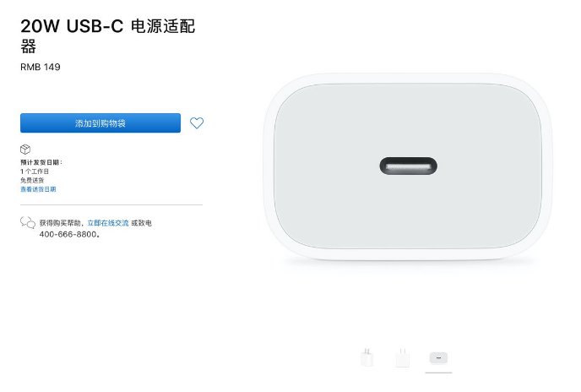Click the 20W USB-C 电源适配器 title
Viewport: 581px width, 392px height.
point(108,36)
